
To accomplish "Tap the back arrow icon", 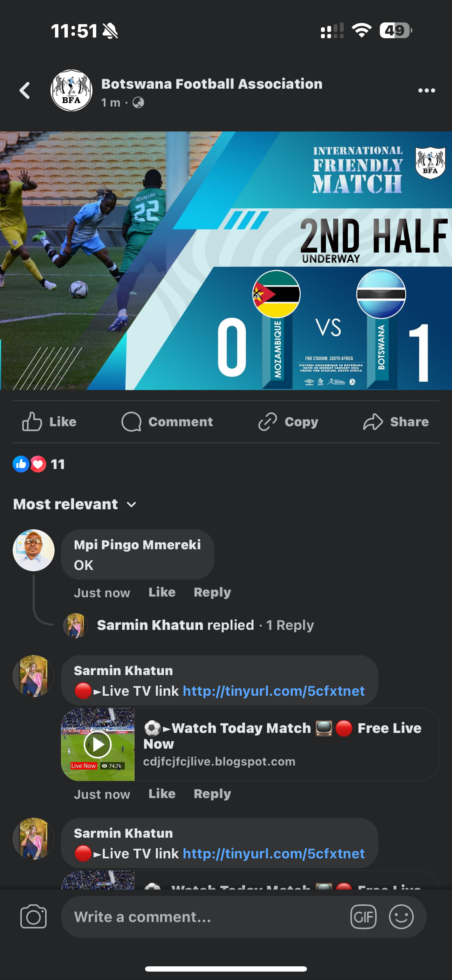I will [x=25, y=90].
